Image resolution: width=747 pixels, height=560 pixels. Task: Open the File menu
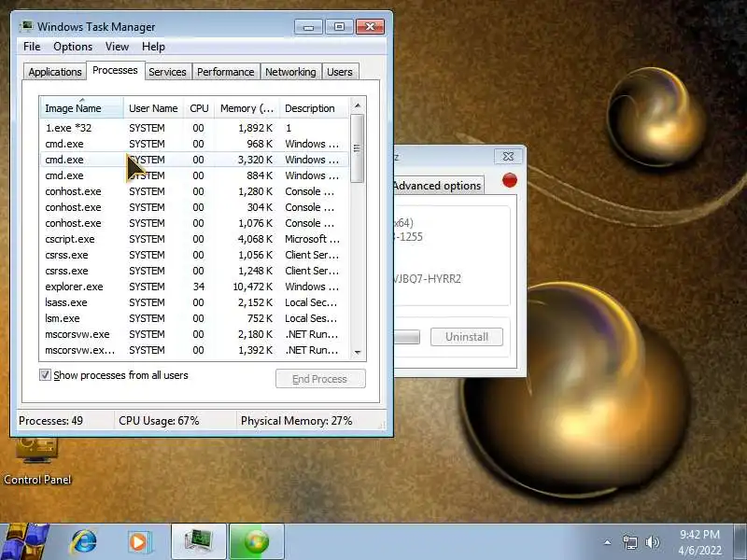[x=32, y=47]
